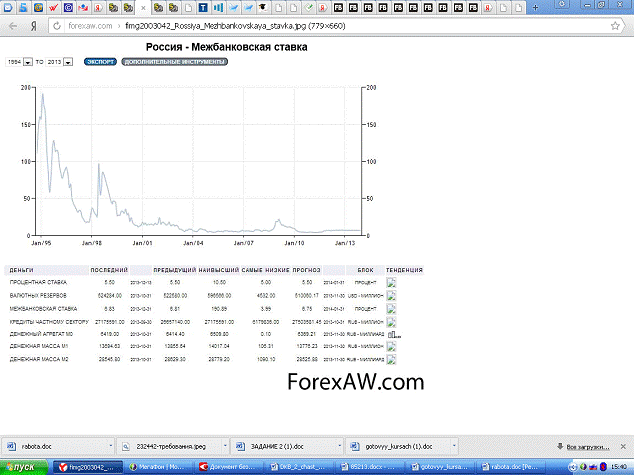Open ЗАДАНИЕ 2 (1).doc download options arrow
634x475 pixels.
pyautogui.click(x=340, y=446)
